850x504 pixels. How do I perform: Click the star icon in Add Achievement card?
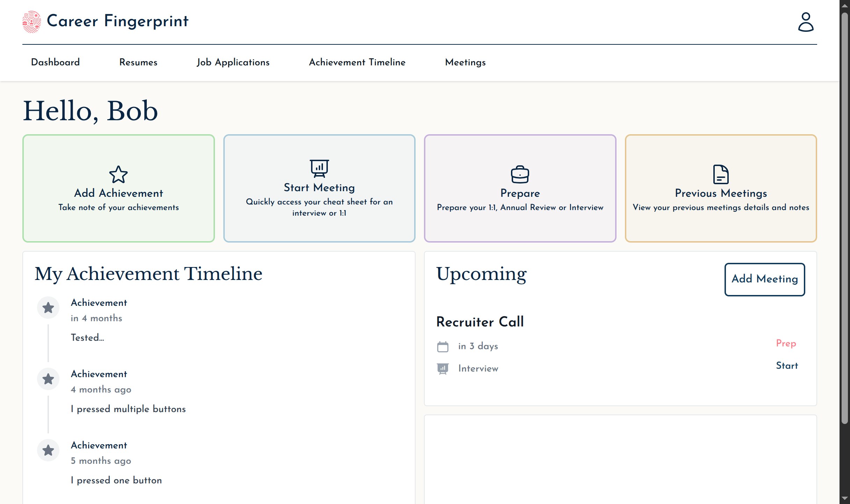118,174
